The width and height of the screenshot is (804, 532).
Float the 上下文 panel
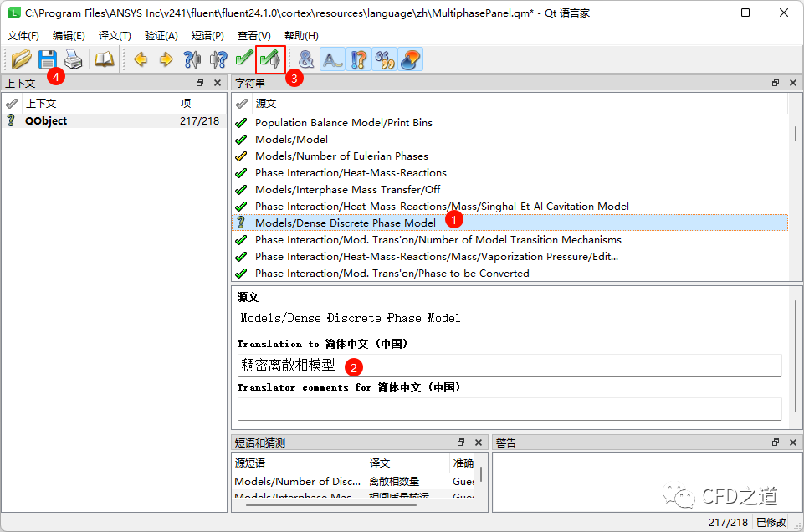coord(200,83)
